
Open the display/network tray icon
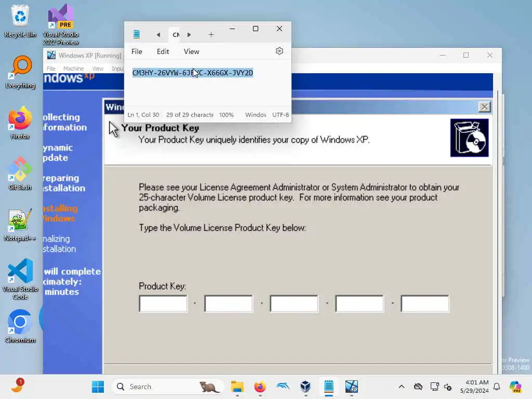(x=434, y=387)
